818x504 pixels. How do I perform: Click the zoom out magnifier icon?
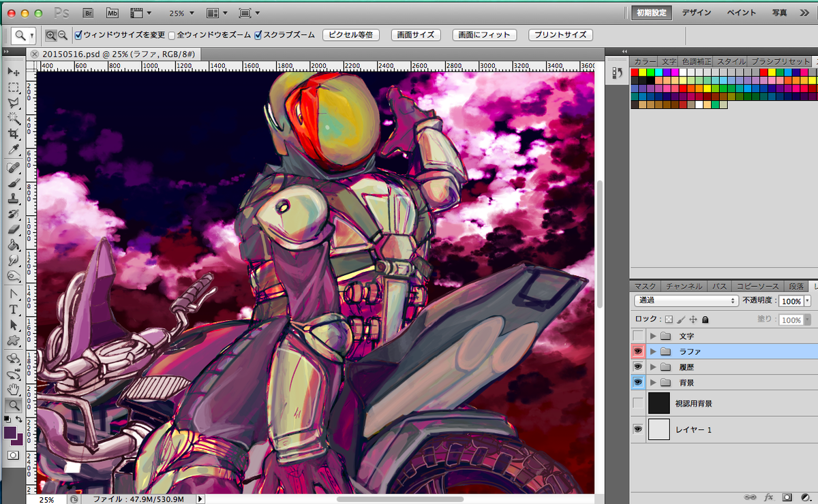coord(62,35)
